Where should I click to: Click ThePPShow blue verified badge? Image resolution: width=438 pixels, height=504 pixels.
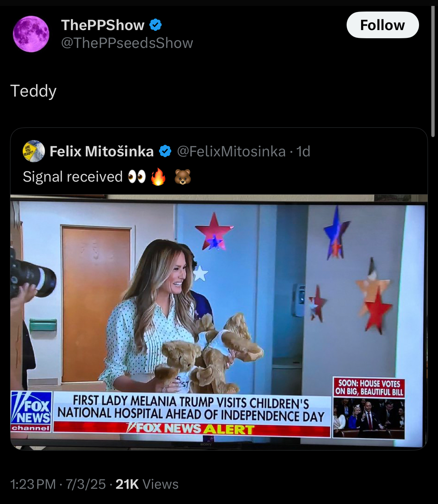[x=156, y=25]
